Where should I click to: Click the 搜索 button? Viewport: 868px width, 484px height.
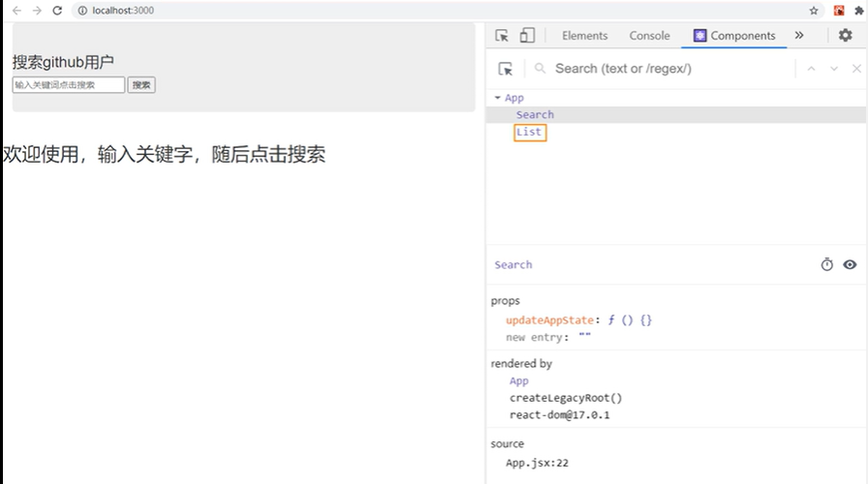pyautogui.click(x=141, y=84)
